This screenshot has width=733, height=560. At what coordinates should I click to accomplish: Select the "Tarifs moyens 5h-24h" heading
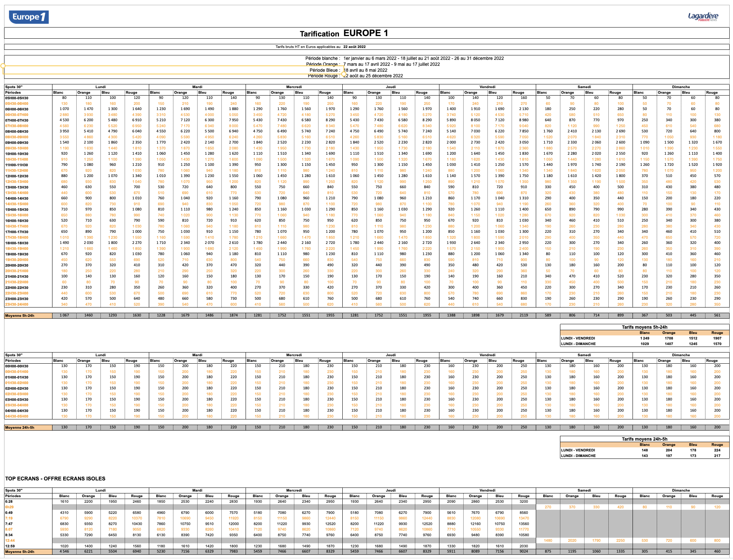(644, 327)
